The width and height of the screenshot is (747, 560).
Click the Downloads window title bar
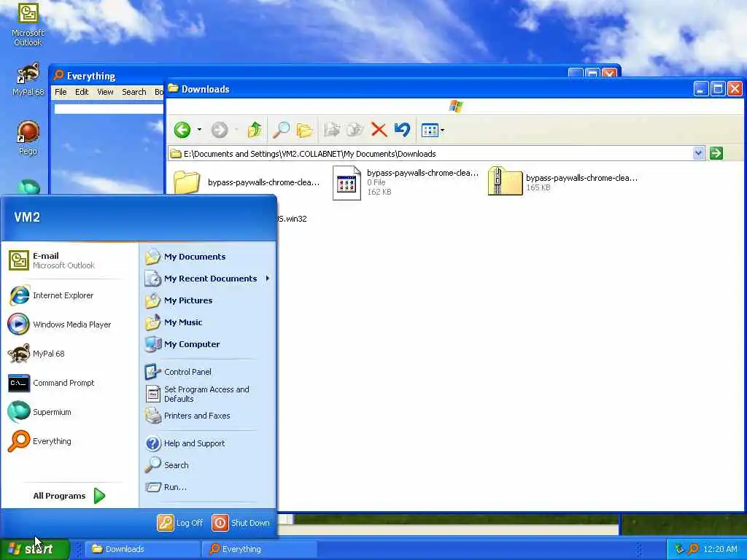click(429, 88)
